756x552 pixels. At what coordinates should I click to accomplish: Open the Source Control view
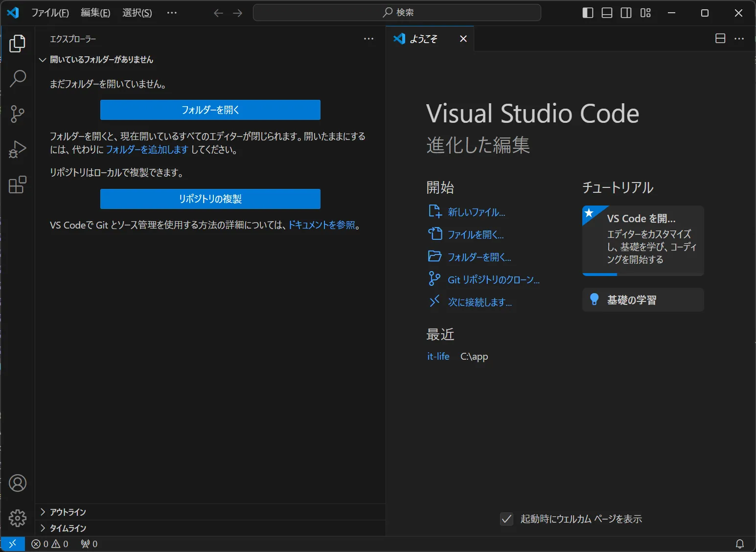18,114
